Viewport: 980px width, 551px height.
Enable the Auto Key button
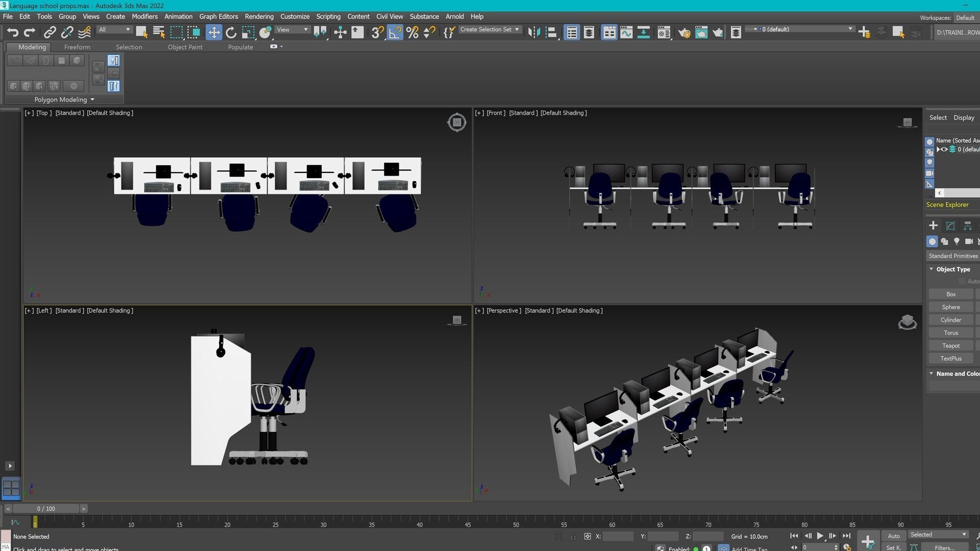point(894,536)
